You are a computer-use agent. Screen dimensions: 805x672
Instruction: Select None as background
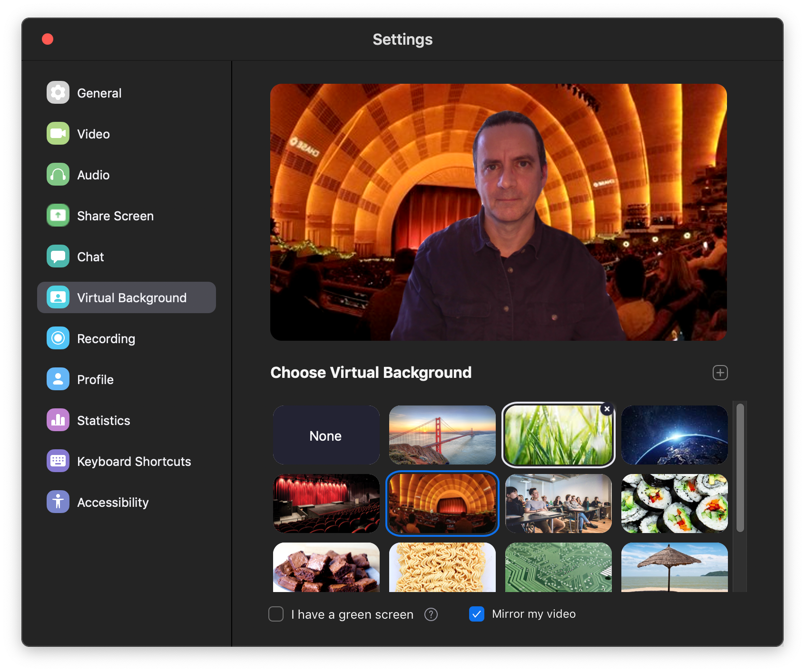(326, 435)
